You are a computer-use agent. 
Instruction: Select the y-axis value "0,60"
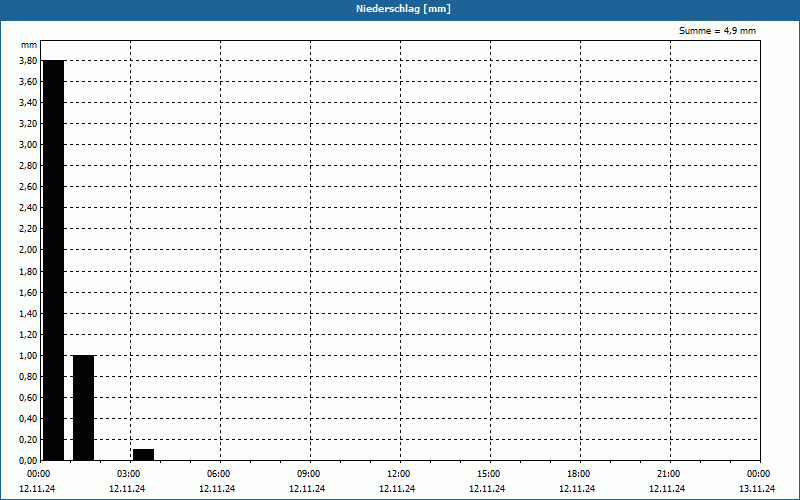pyautogui.click(x=28, y=398)
